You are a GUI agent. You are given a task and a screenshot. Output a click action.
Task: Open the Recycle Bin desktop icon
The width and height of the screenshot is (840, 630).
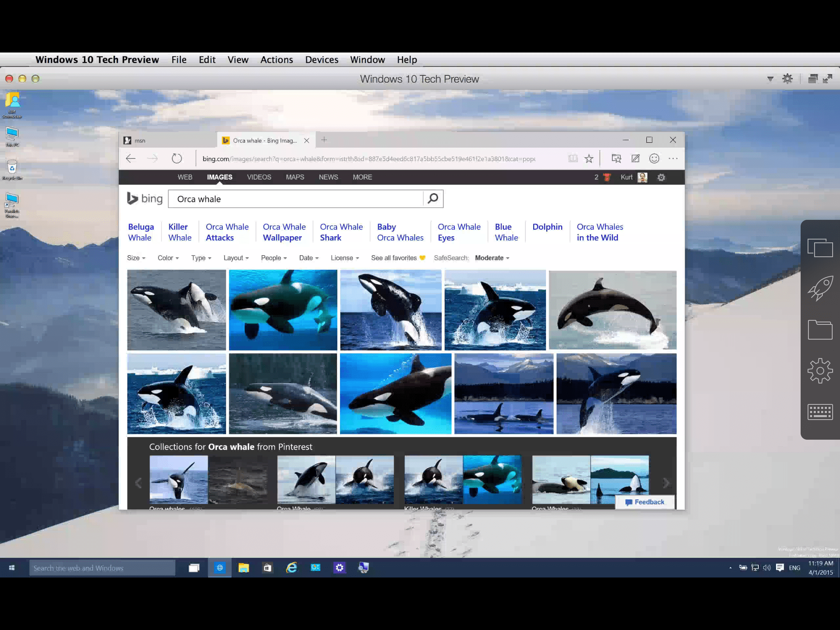[x=12, y=170]
